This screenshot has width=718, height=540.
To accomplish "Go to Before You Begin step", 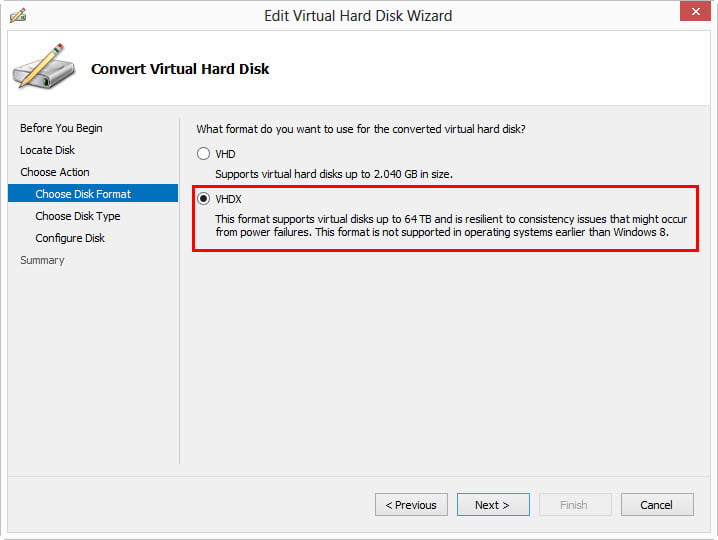I will (61, 128).
